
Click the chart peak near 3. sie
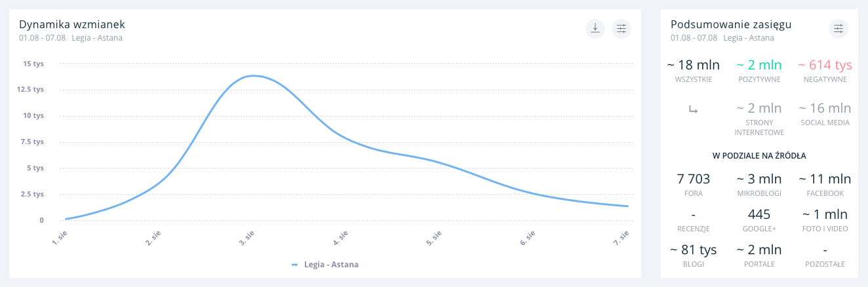point(252,76)
